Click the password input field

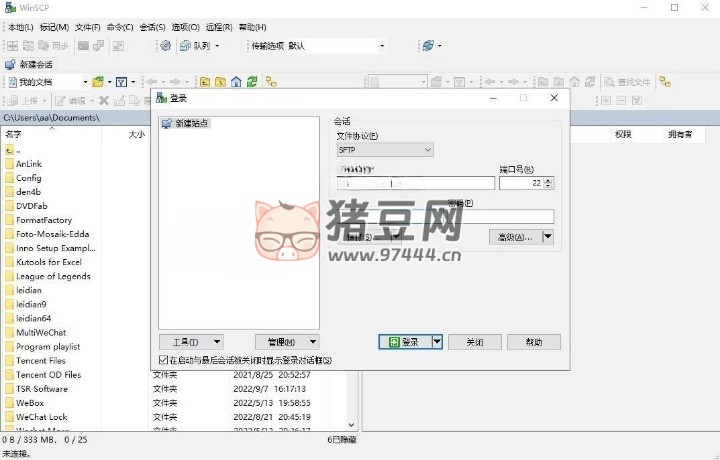click(x=500, y=216)
